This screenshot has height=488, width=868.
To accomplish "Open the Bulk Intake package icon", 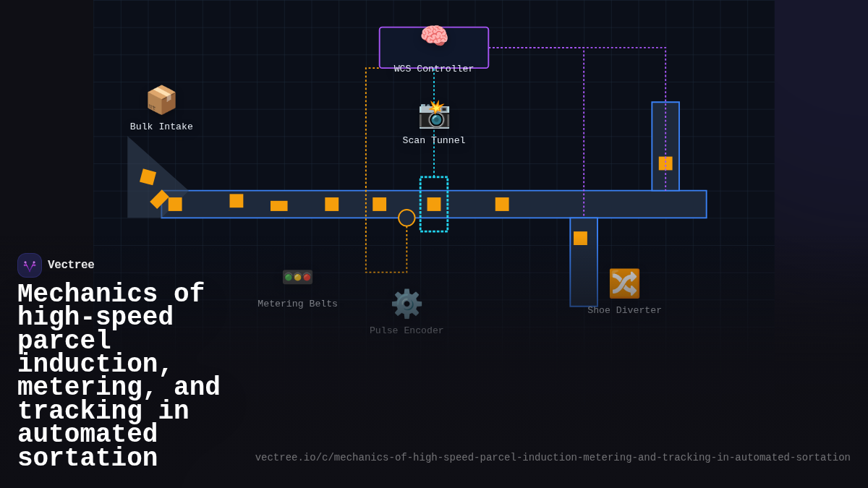I will [162, 100].
